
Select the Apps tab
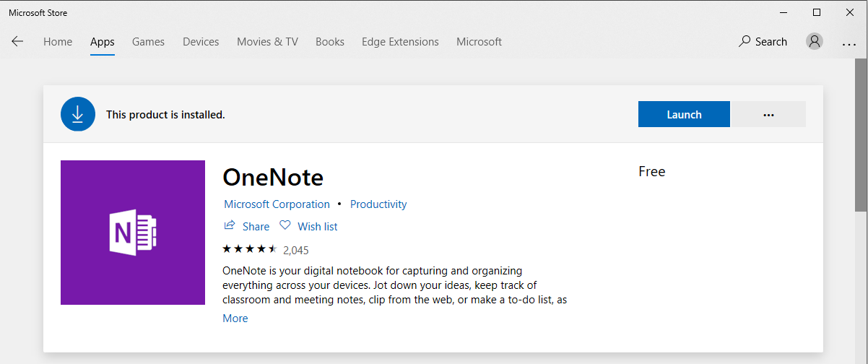tap(103, 42)
